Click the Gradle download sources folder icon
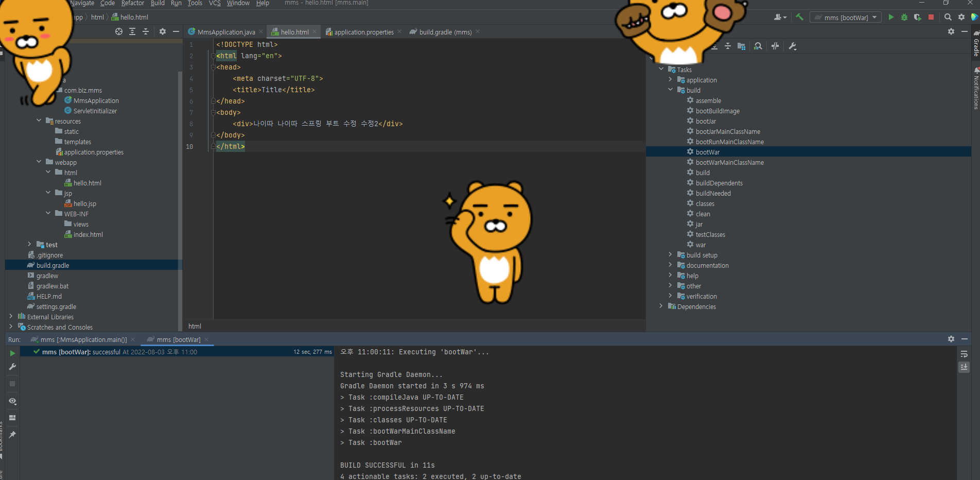 point(741,46)
